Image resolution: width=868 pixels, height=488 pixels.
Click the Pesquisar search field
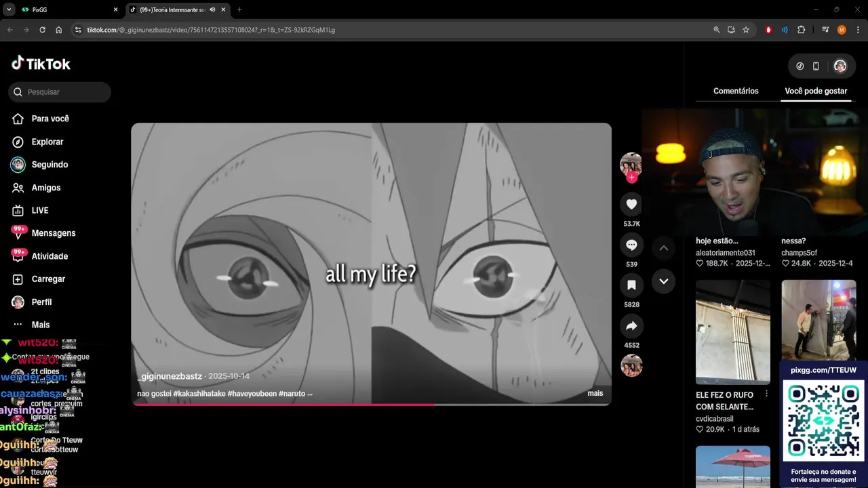[60, 92]
